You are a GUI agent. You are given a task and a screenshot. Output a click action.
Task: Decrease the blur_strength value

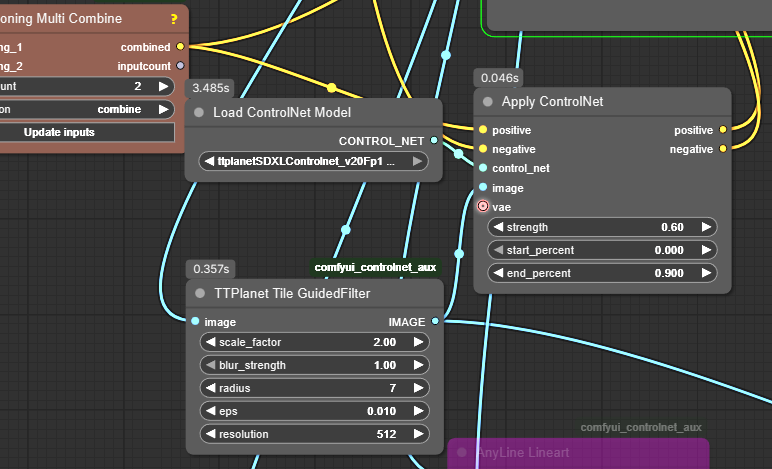tap(211, 365)
